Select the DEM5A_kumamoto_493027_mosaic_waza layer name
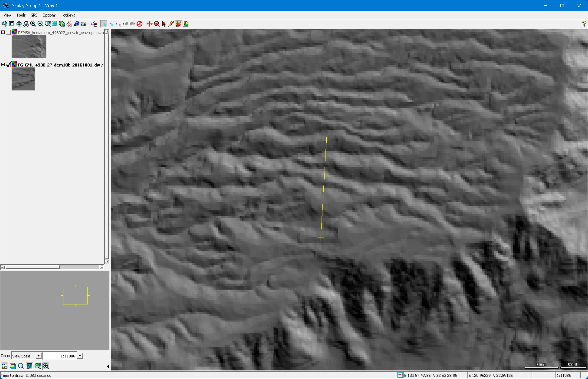The height and width of the screenshot is (379, 588). (x=54, y=33)
